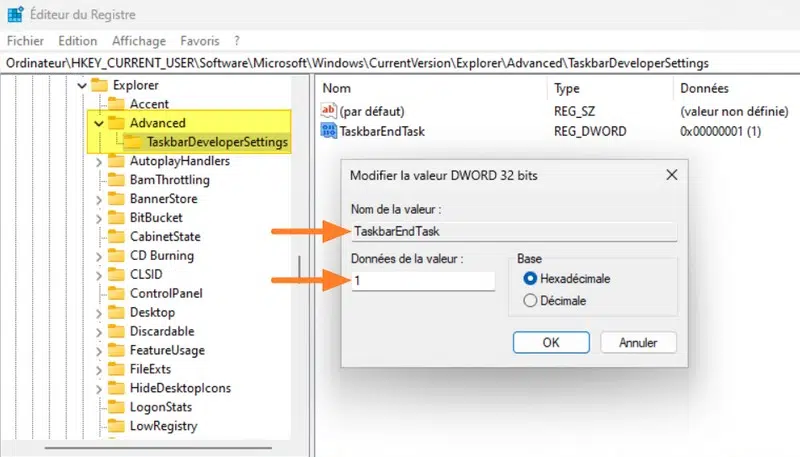Click the Nom column header
Viewport: 800px width, 457px height.
coord(336,88)
